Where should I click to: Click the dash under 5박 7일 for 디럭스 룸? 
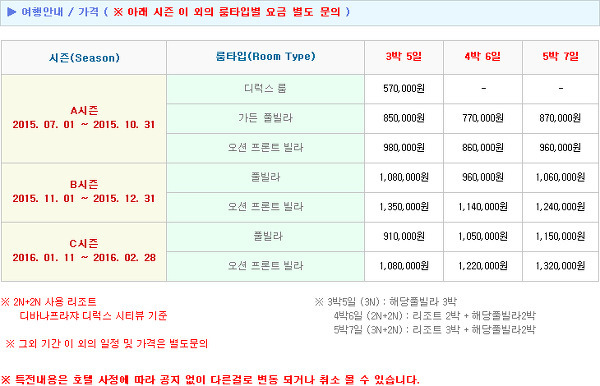tap(561, 89)
